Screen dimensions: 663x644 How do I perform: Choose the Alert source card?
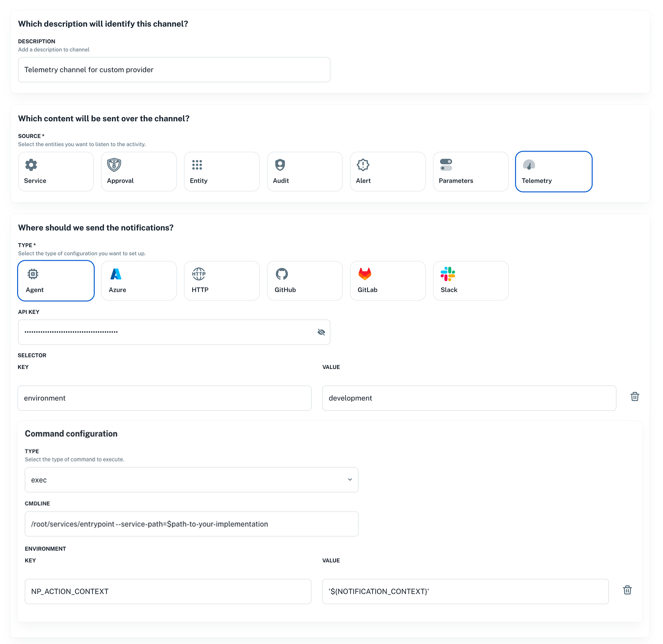[387, 171]
